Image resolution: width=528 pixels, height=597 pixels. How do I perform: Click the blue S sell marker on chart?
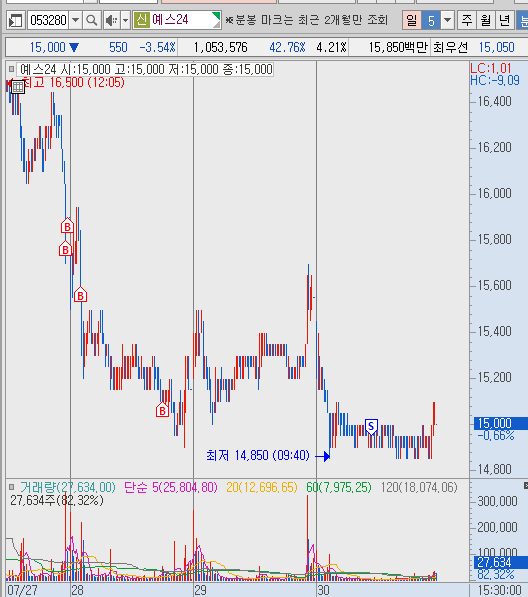click(371, 426)
